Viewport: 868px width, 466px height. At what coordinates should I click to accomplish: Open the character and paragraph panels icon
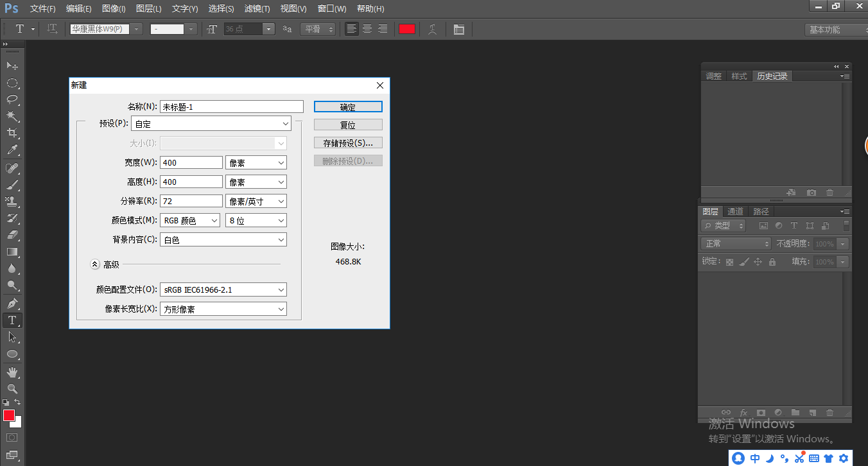click(x=458, y=29)
